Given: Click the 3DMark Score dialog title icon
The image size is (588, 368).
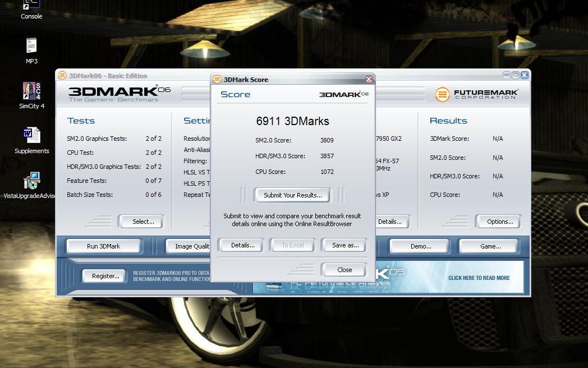Looking at the screenshot, I should pyautogui.click(x=217, y=79).
